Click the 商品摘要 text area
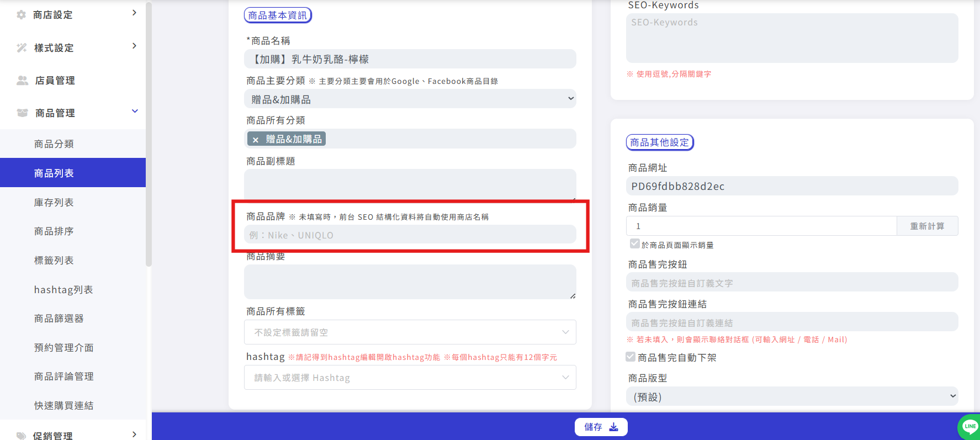 click(410, 282)
